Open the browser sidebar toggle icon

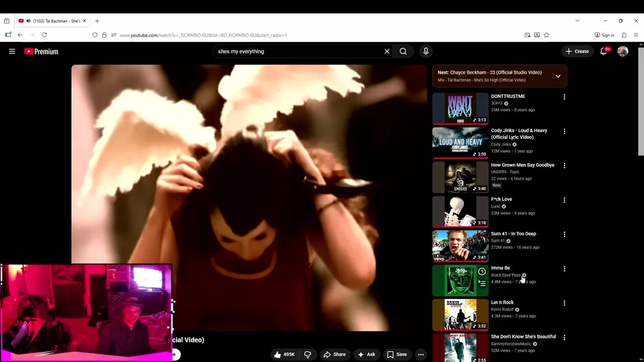(8, 35)
